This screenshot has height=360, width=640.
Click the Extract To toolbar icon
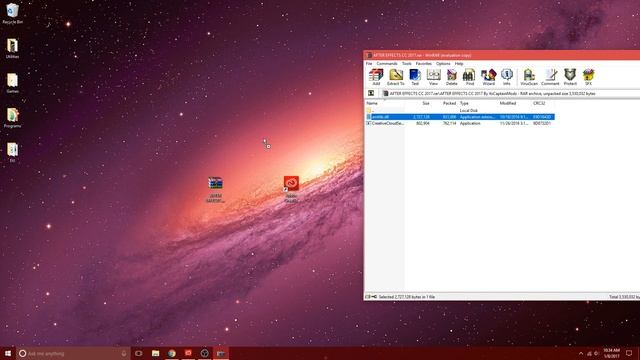click(x=396, y=77)
